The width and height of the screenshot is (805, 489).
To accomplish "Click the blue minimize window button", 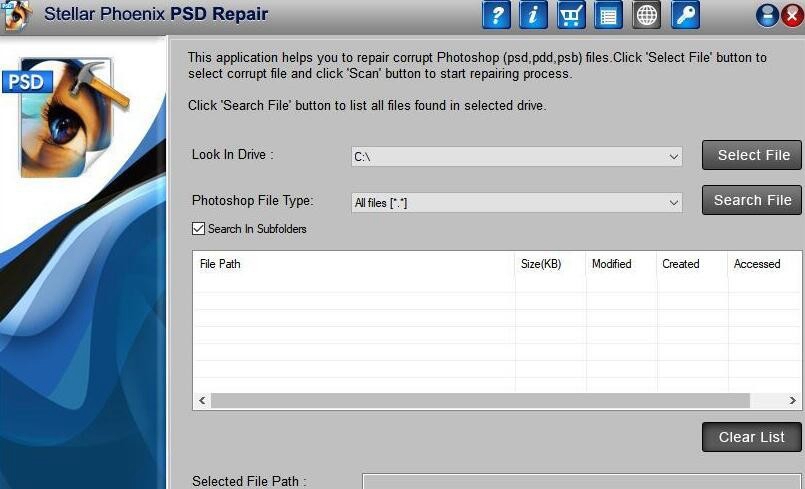I will coord(768,15).
